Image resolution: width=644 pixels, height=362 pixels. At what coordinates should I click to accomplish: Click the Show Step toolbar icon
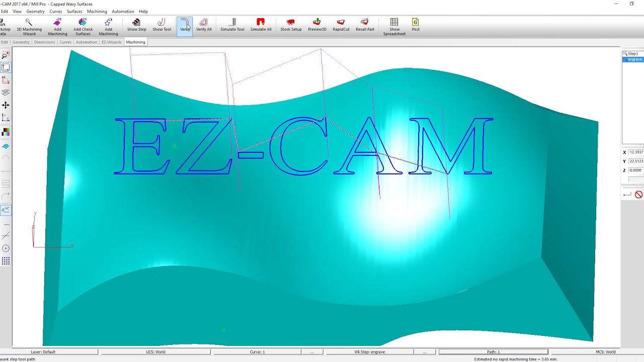pos(136,25)
